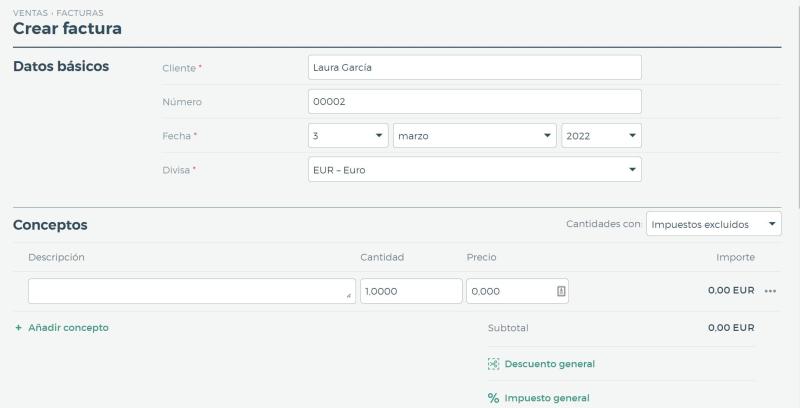The height and width of the screenshot is (408, 800).
Task: Click the Divisa field label
Action: coord(176,170)
